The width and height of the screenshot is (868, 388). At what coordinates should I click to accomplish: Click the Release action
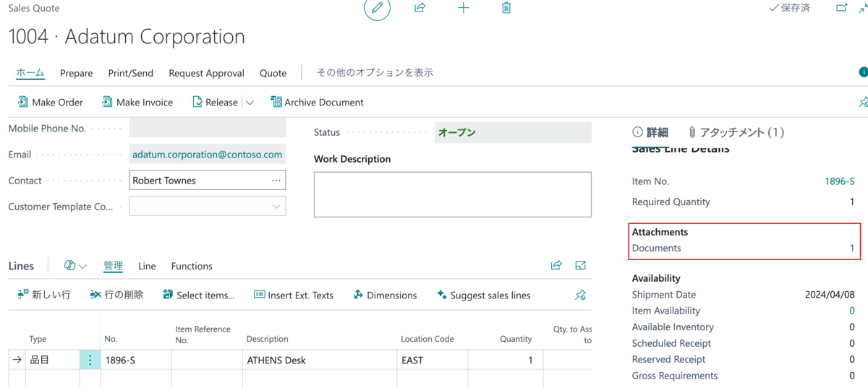pos(215,102)
